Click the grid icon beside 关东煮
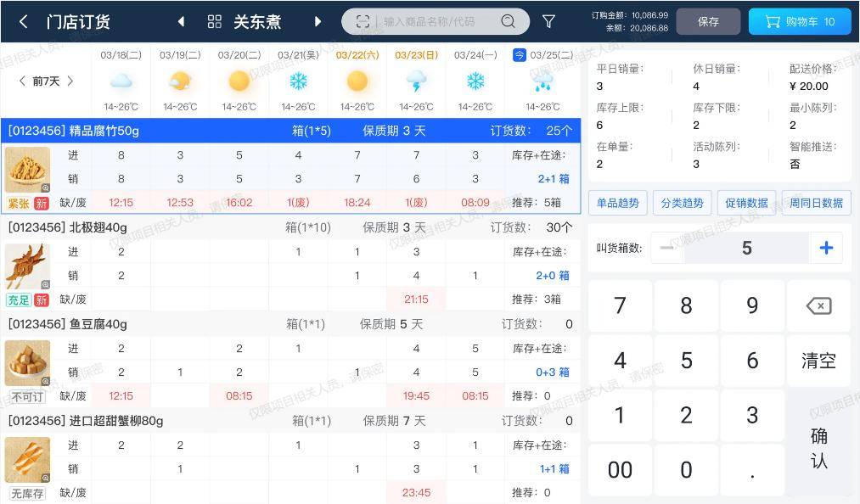Screen dimensions: 860x504 [x=215, y=22]
